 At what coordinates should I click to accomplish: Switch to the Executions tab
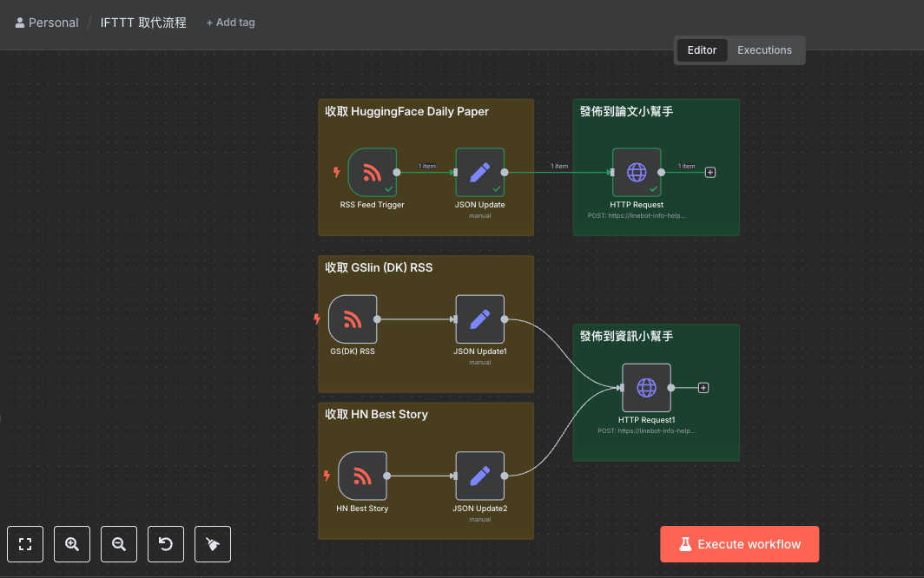point(764,50)
